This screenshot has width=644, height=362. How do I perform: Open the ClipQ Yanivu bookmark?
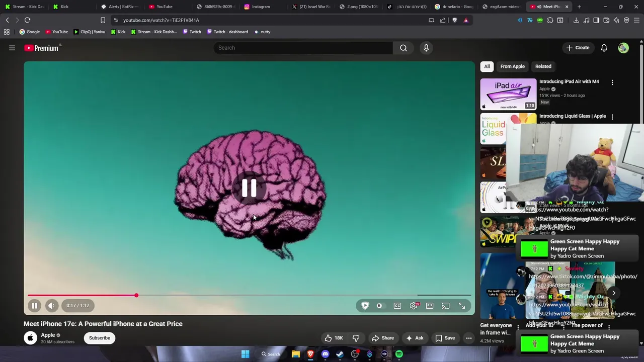click(x=89, y=32)
